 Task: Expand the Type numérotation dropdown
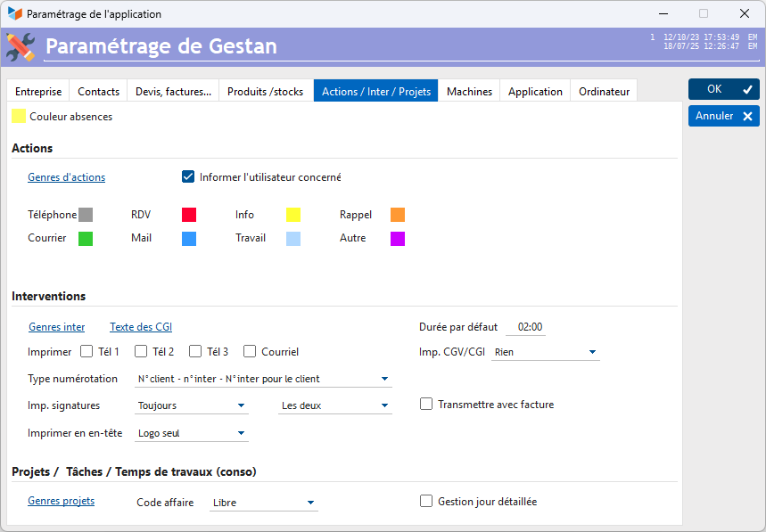pos(384,379)
